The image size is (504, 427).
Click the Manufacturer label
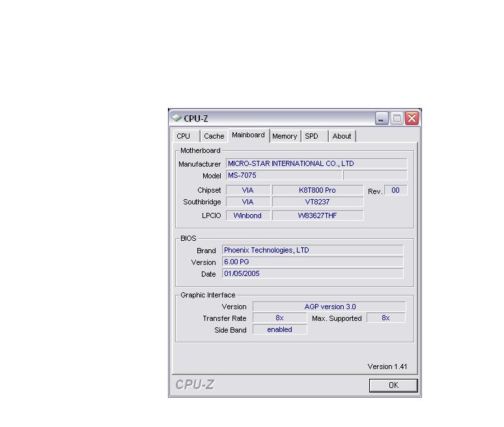coord(200,164)
